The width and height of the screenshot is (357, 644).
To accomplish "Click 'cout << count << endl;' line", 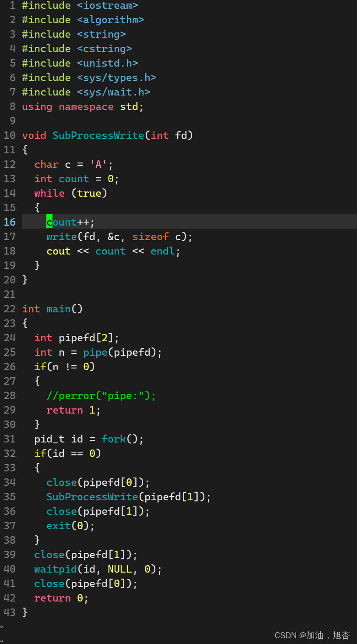I will click(x=114, y=251).
